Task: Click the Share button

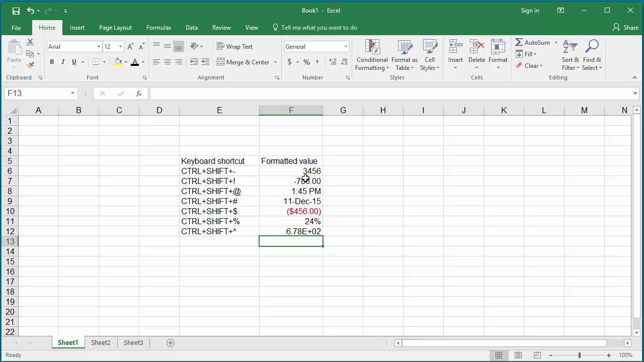Action: pyautogui.click(x=625, y=28)
